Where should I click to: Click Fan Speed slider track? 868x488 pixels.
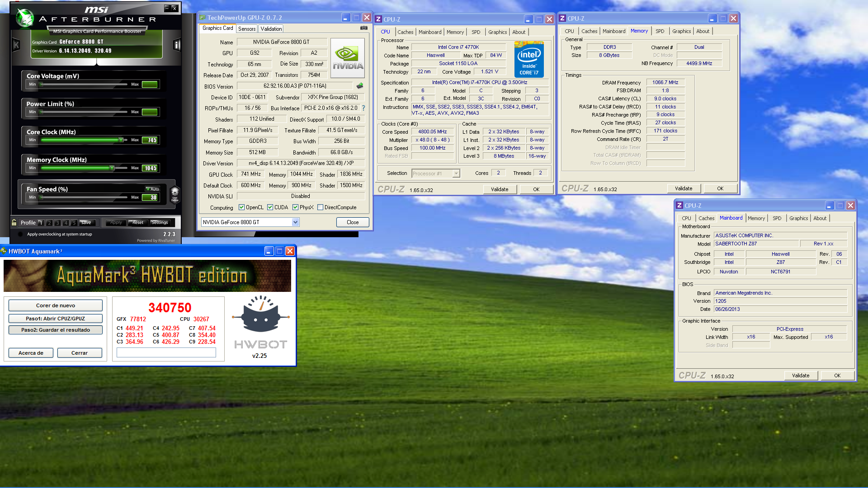85,197
